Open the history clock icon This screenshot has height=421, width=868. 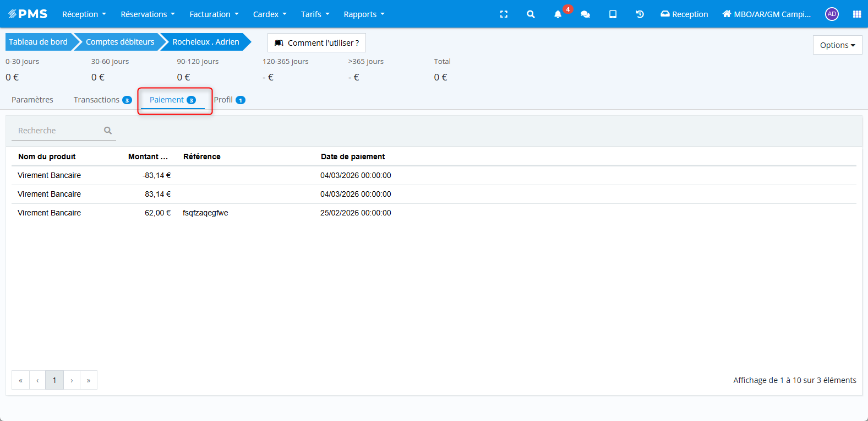coord(640,14)
